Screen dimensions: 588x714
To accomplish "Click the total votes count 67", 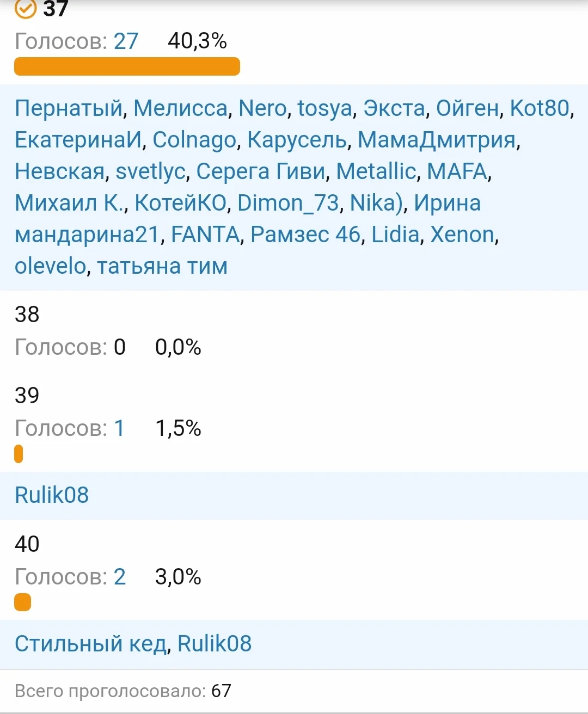I will coord(221,691).
